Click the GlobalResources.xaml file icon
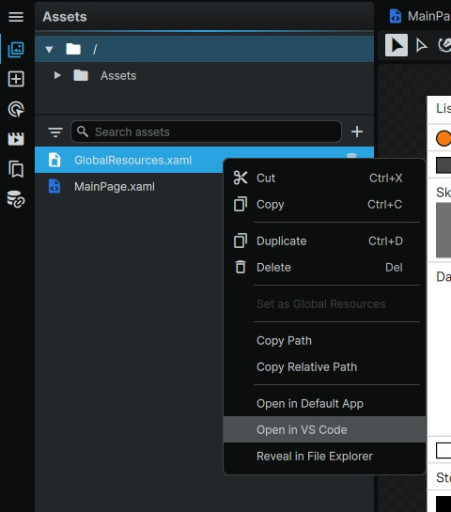The image size is (451, 512). point(54,160)
